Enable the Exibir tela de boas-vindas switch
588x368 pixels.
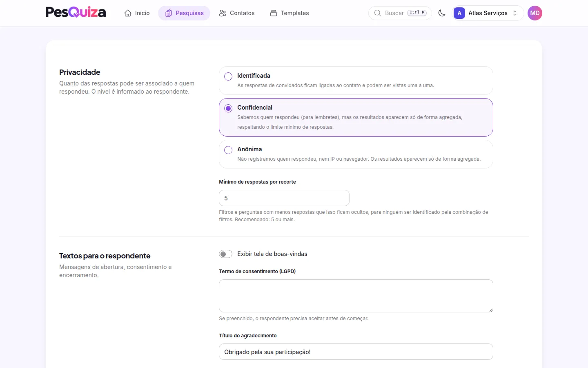pyautogui.click(x=225, y=254)
